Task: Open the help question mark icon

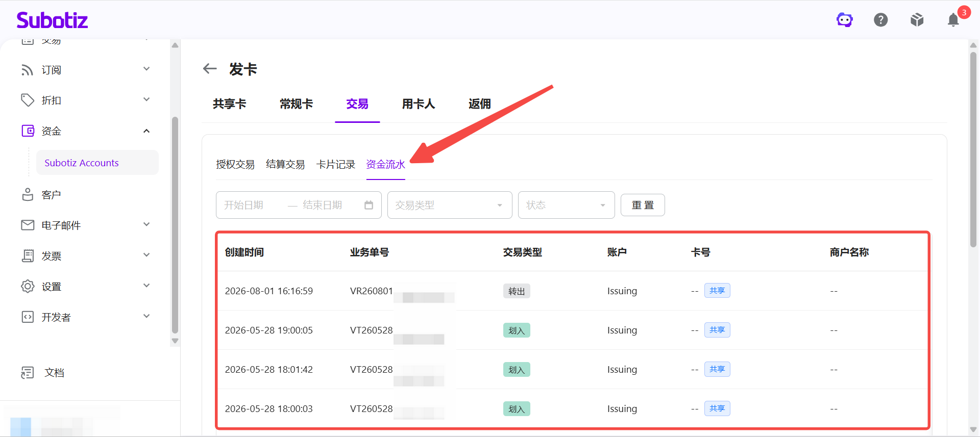Action: coord(881,20)
